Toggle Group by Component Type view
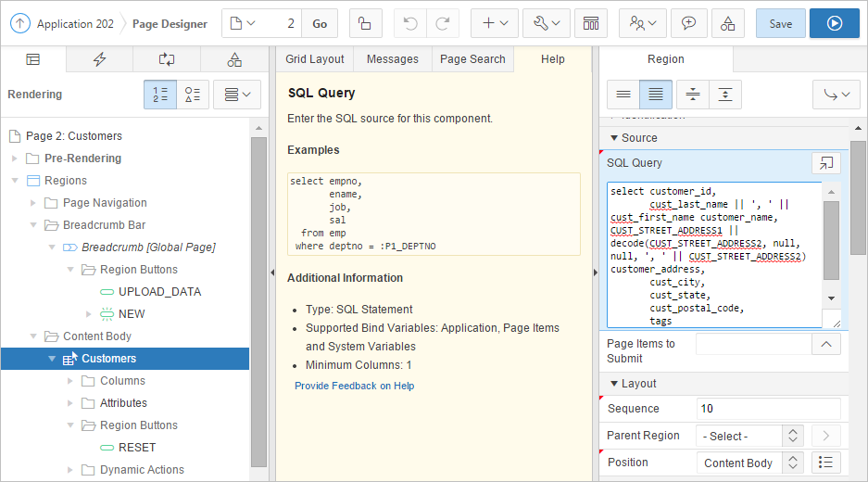Viewport: 868px width, 482px height. [192, 95]
